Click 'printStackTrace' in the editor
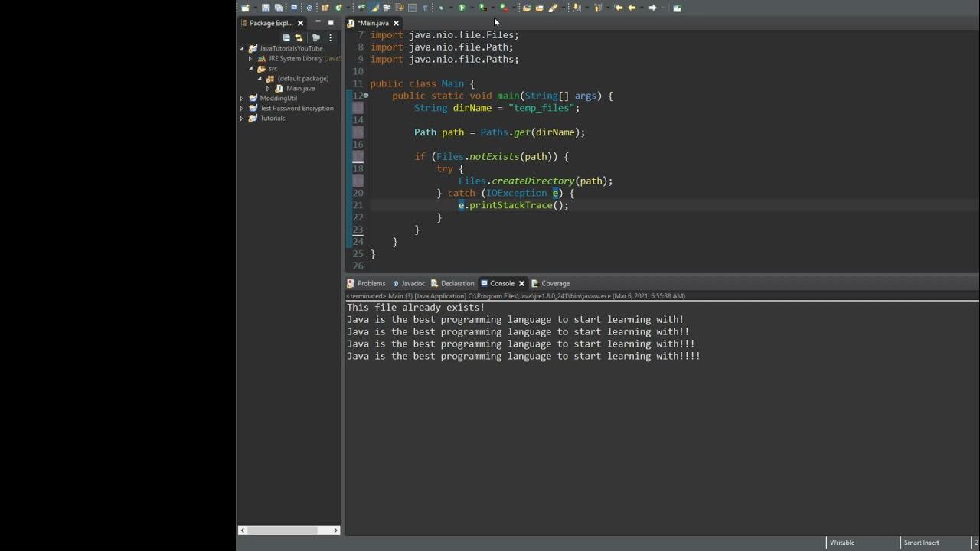 point(511,205)
